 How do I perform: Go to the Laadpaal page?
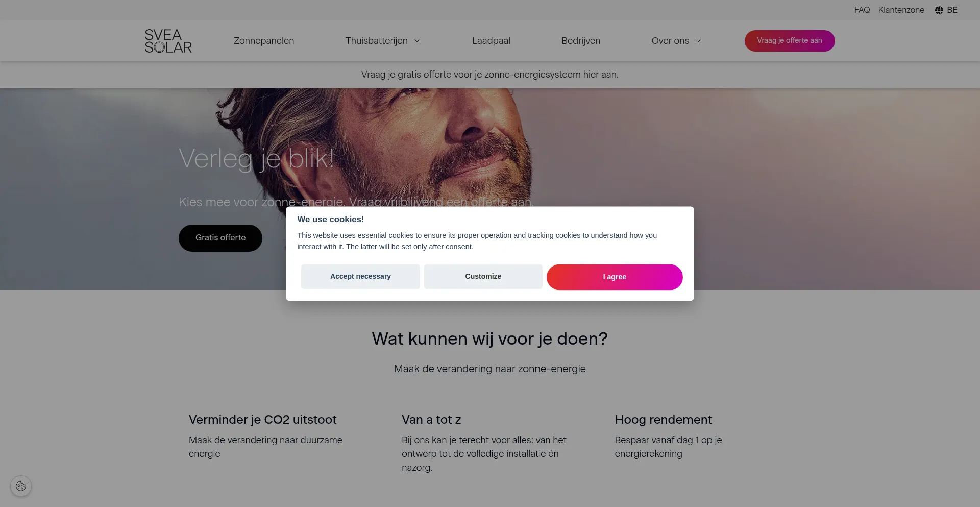point(491,41)
